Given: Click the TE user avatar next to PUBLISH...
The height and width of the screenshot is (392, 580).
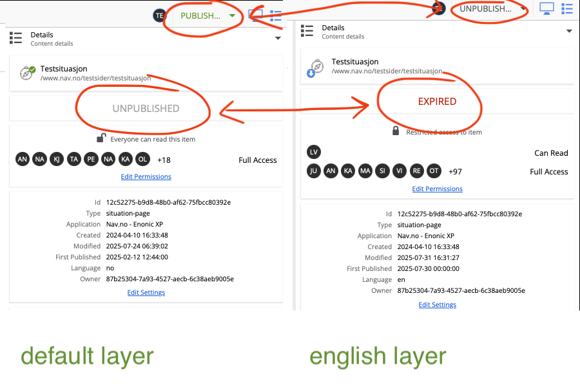Looking at the screenshot, I should (x=159, y=15).
